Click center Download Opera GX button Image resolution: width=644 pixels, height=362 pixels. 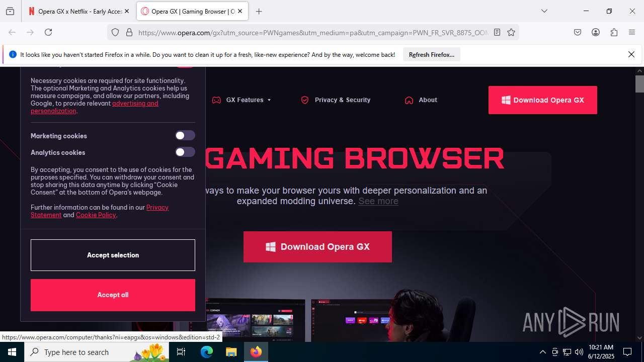[317, 247]
